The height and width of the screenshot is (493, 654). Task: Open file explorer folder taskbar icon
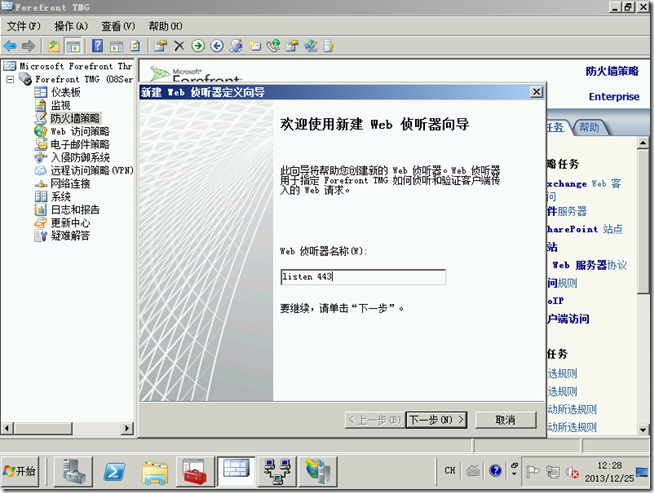(155, 471)
